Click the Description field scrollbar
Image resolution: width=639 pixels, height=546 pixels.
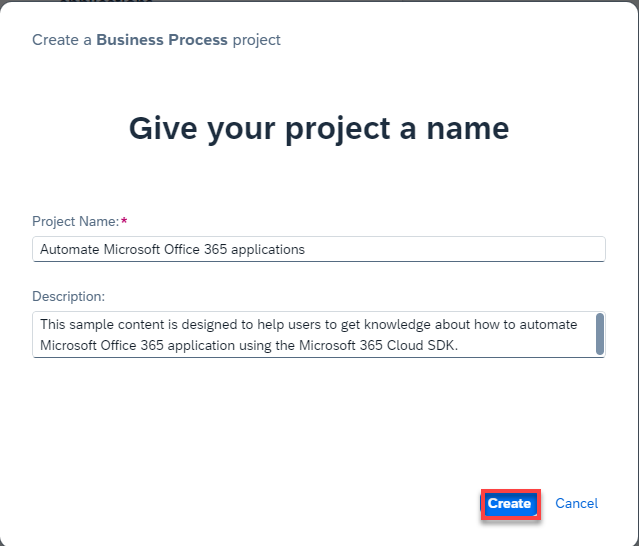point(600,334)
